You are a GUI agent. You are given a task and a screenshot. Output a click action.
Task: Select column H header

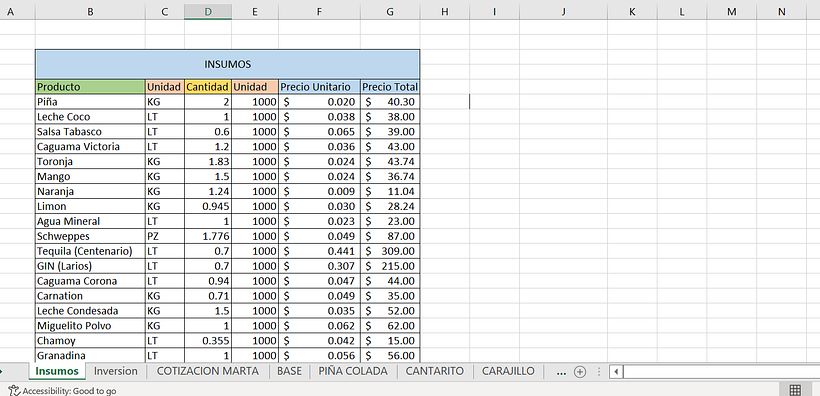445,12
